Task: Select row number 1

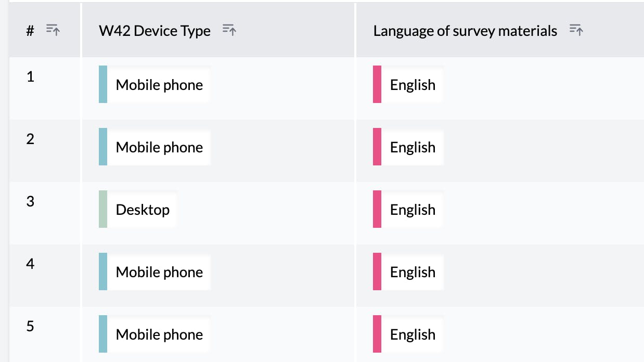Action: [x=30, y=76]
